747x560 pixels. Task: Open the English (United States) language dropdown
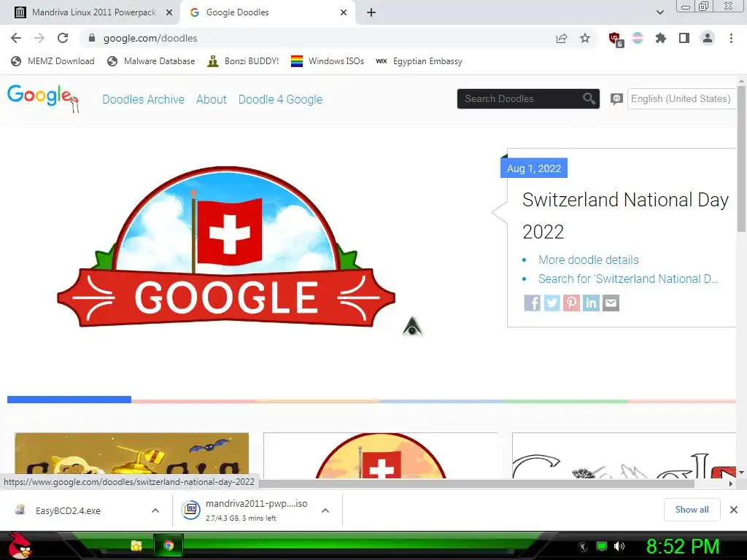tap(682, 98)
